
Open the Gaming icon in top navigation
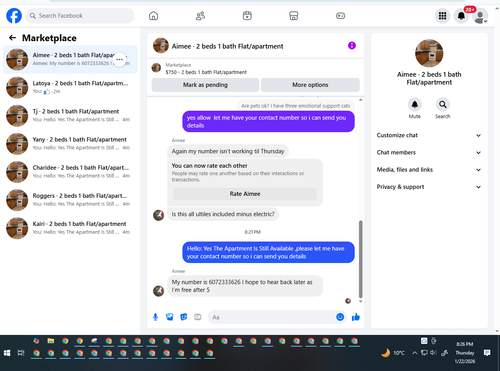(340, 16)
